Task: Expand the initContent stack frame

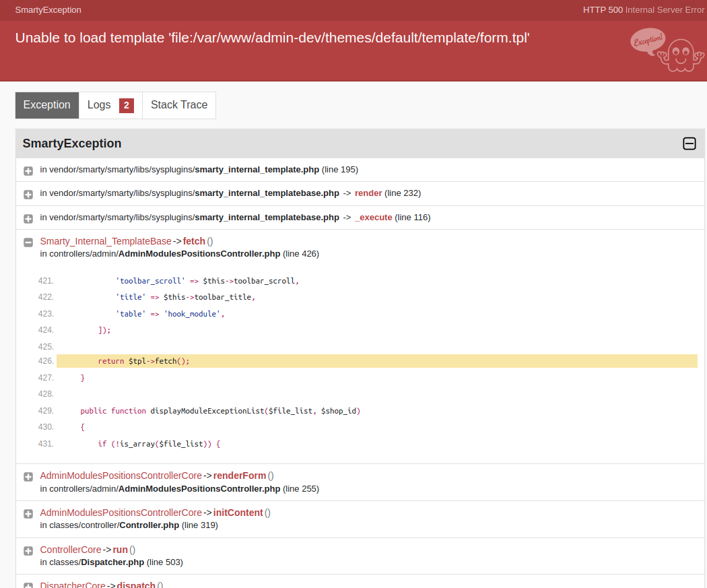Action: [28, 513]
